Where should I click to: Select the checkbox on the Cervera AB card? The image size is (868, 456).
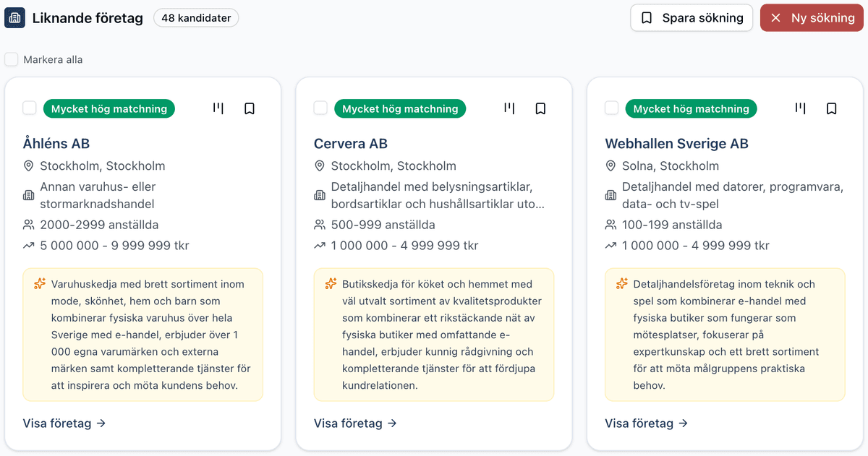click(x=320, y=108)
